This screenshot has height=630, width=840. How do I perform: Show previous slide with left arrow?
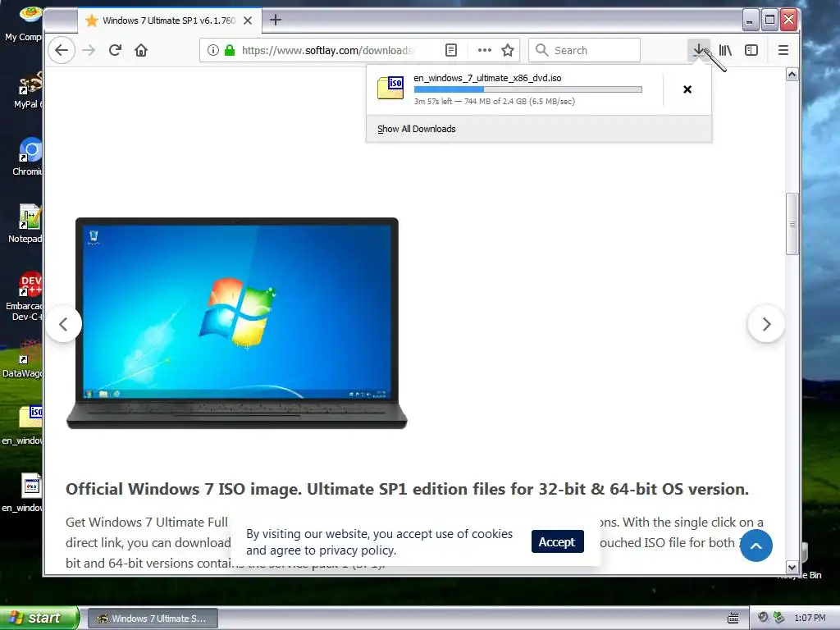pyautogui.click(x=64, y=324)
